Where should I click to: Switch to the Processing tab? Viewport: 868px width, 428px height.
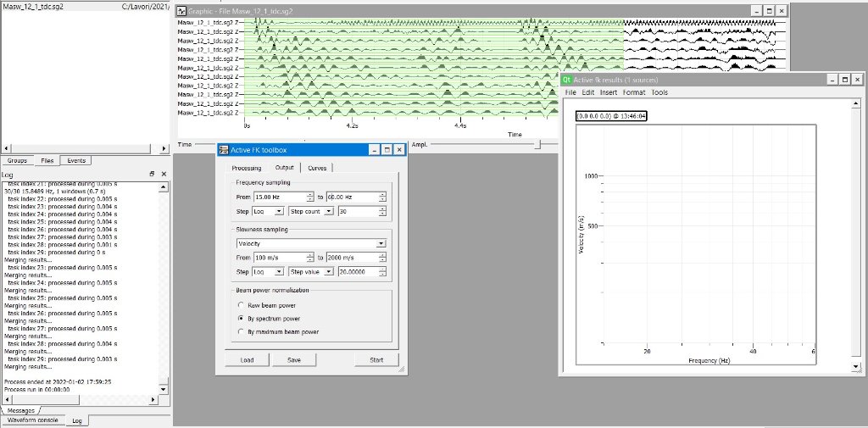pos(247,168)
